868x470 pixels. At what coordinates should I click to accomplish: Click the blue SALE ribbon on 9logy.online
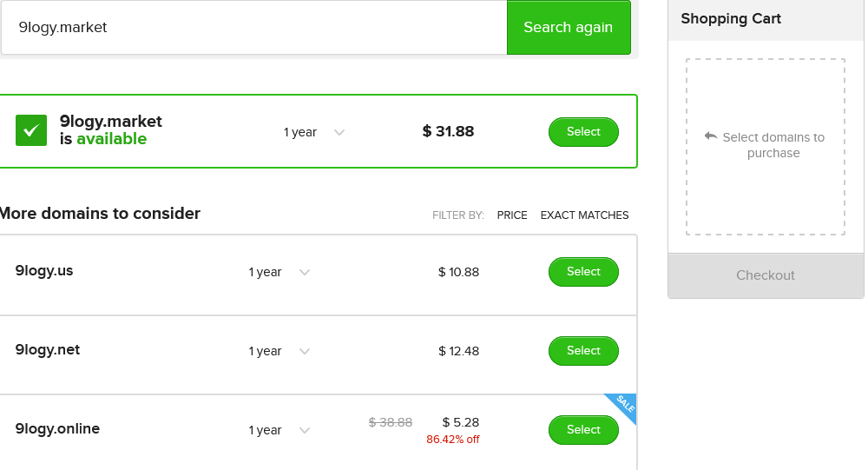(622, 407)
